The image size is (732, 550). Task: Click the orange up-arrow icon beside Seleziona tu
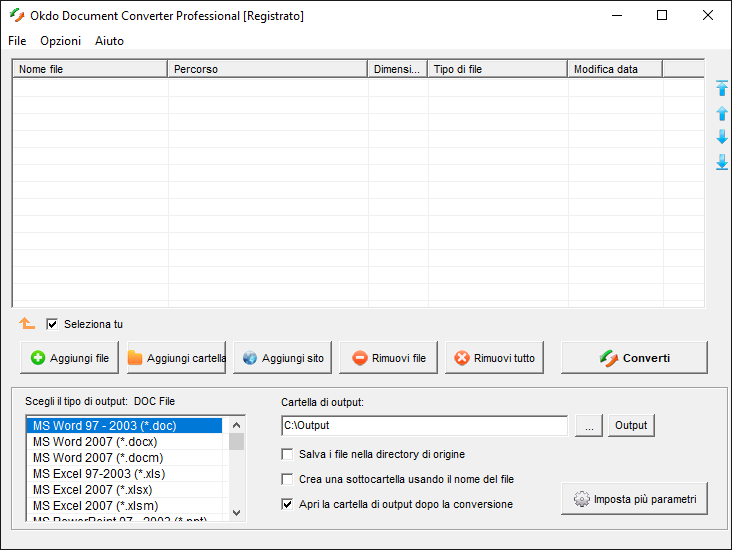click(27, 323)
